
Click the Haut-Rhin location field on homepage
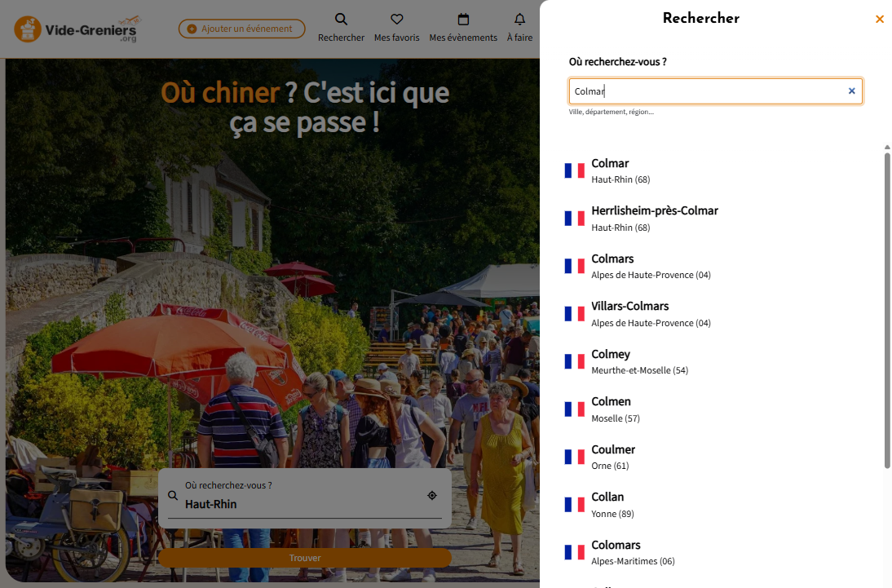302,503
